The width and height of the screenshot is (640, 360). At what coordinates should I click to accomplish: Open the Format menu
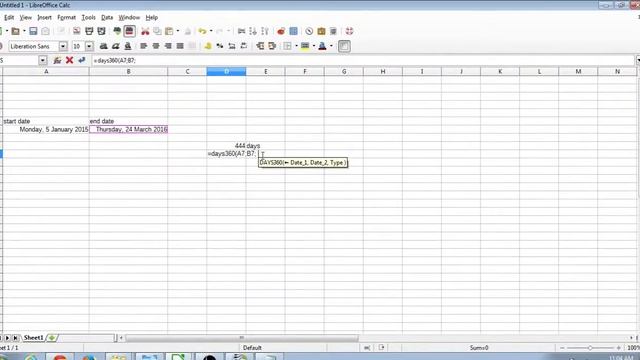coord(66,18)
